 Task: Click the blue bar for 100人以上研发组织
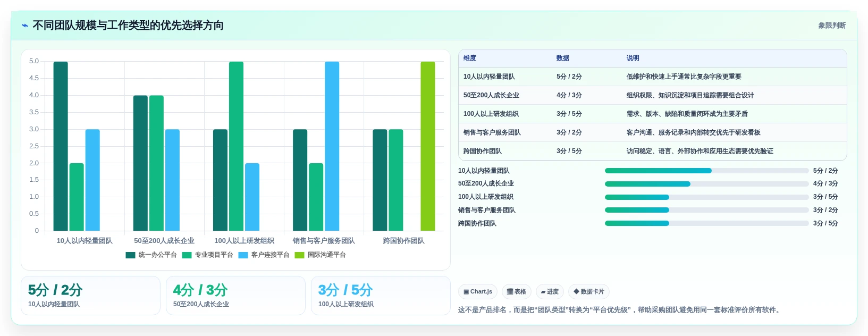[x=252, y=197]
